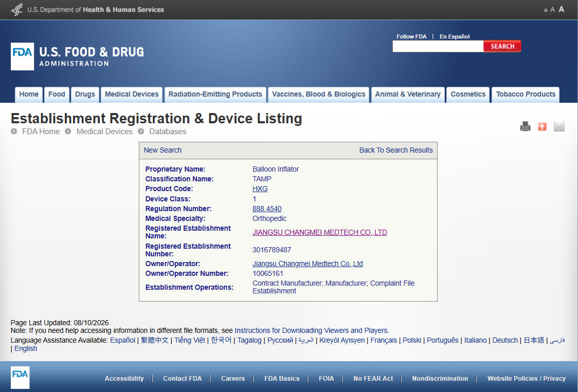Select Português language link
The height and width of the screenshot is (392, 578).
443,340
